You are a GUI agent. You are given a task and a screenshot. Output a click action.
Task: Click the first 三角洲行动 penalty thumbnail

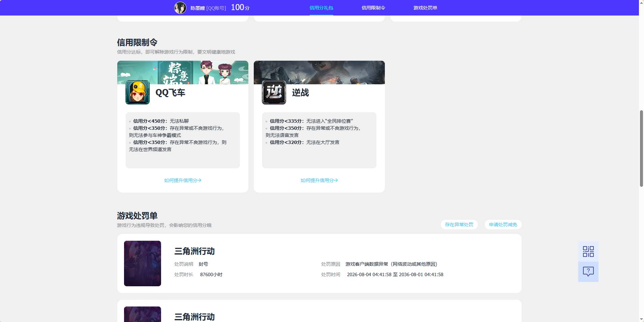pyautogui.click(x=143, y=263)
